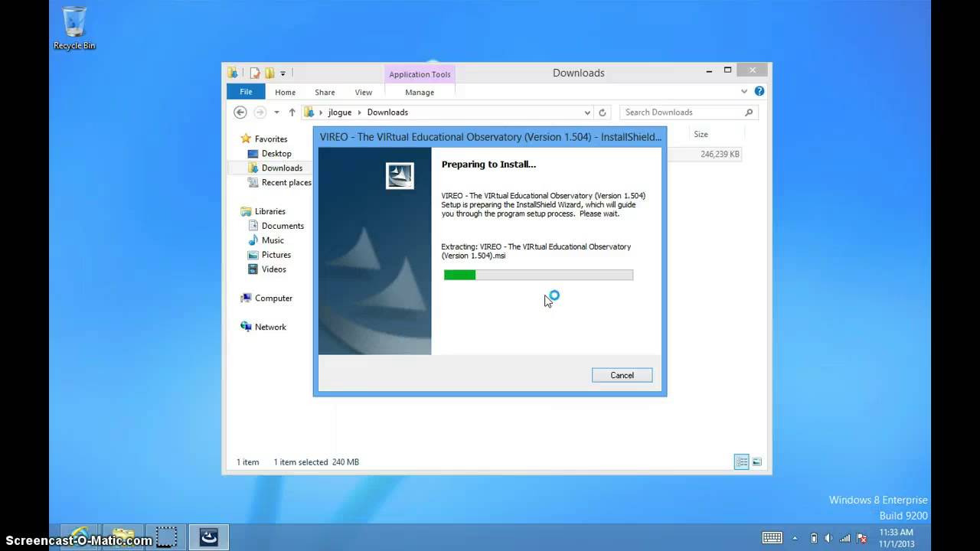Screen dimensions: 980x551
Task: Select Computer in the navigation pane
Action: 266,298
